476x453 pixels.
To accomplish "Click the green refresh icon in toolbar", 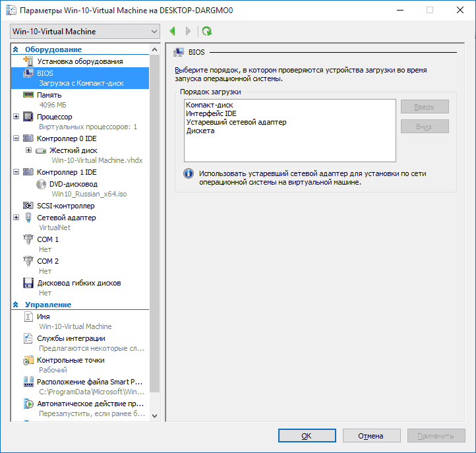I will click(207, 31).
